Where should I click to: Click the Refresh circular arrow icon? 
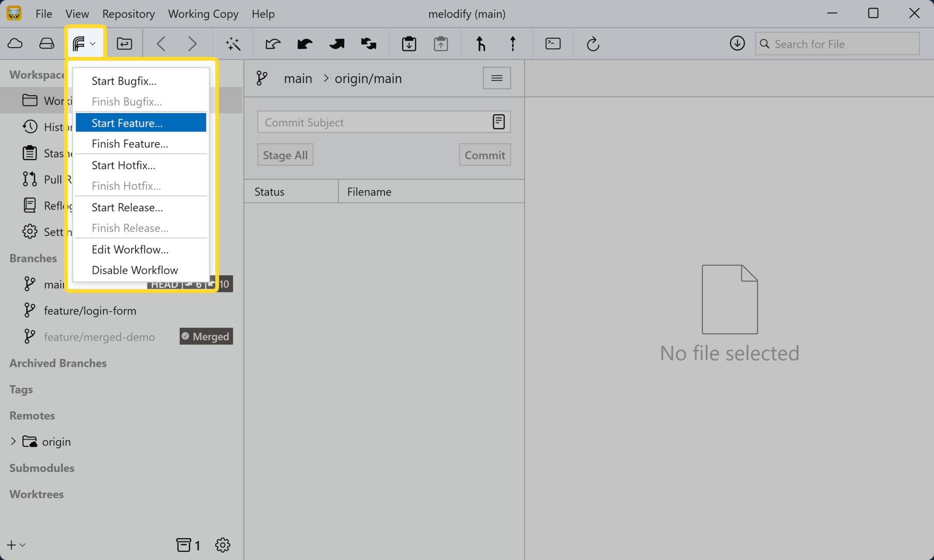pos(593,44)
